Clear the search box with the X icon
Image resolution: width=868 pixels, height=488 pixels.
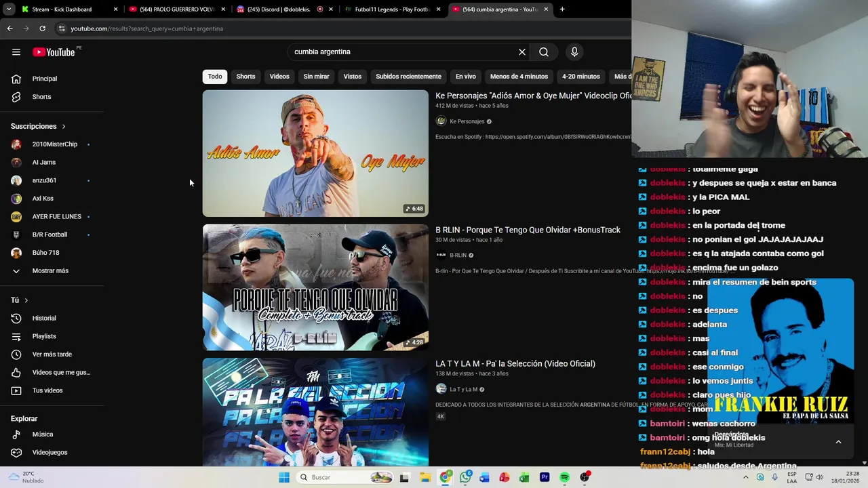[x=522, y=52]
